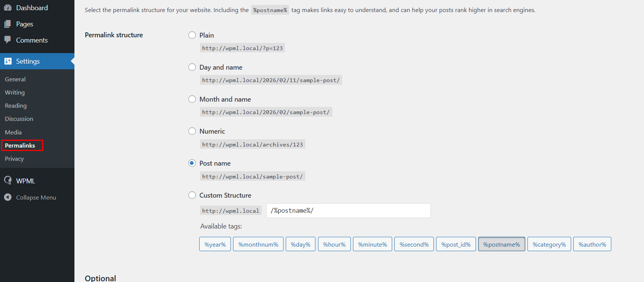Toggle the highlighted %postname% tag button
The image size is (644, 282).
click(x=502, y=244)
